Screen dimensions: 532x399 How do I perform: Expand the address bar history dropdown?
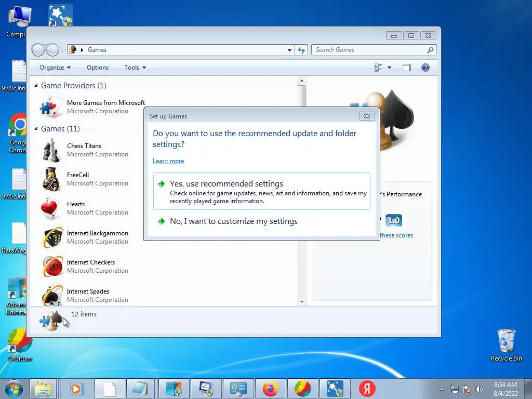(289, 50)
